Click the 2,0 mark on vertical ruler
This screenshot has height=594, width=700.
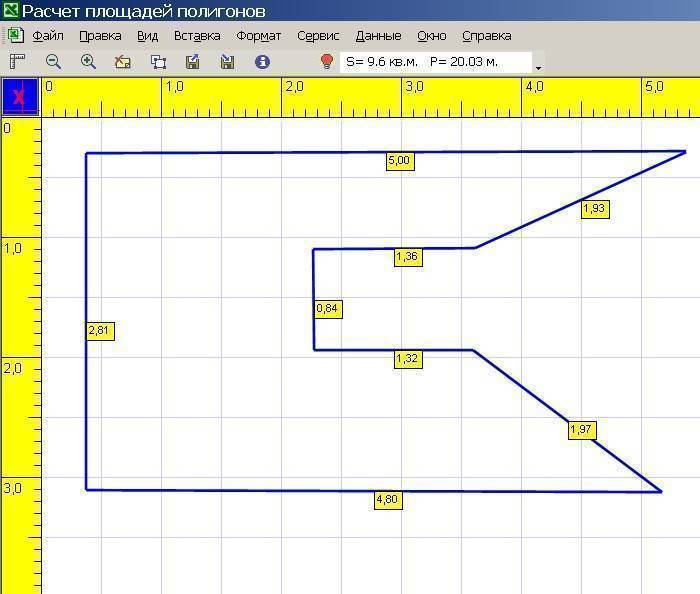(x=12, y=369)
